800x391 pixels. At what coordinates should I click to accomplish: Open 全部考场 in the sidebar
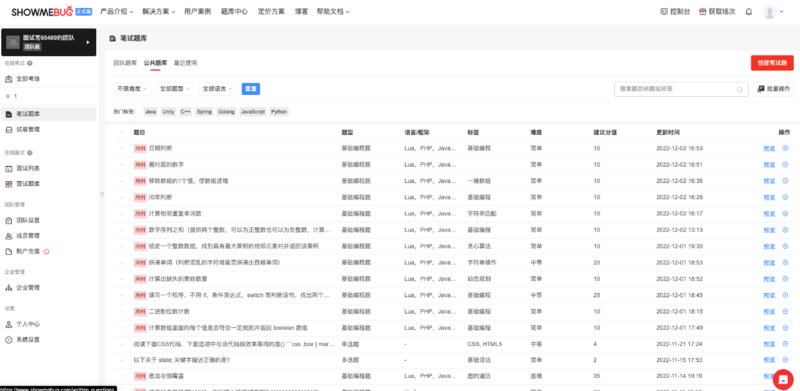pos(48,79)
